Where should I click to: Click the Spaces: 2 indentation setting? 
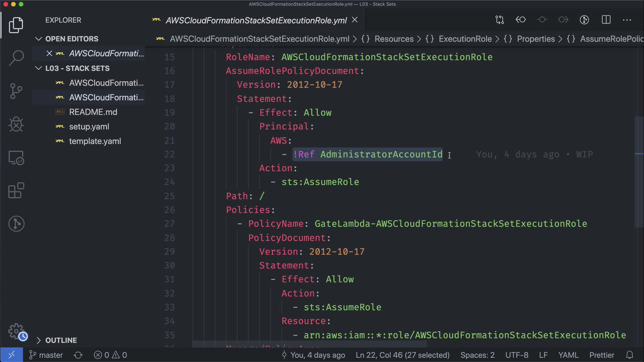tap(477, 355)
